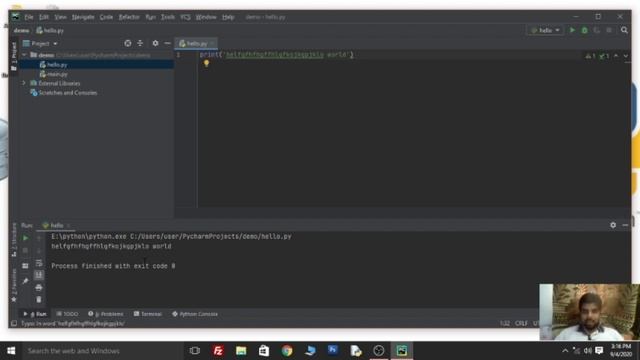The image size is (640, 360).
Task: Open the Terminal tool window
Action: click(148, 314)
